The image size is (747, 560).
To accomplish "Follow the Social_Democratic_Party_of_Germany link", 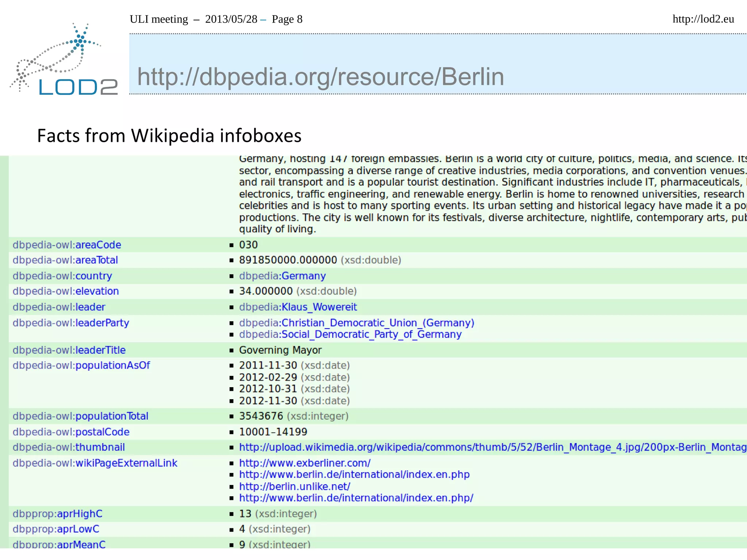I will tap(350, 334).
